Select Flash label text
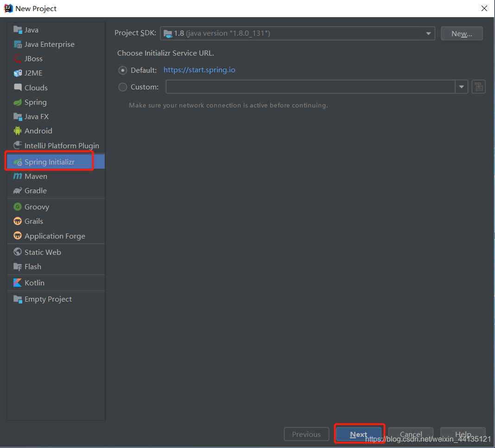Viewport: 495px width, 448px height. click(33, 266)
